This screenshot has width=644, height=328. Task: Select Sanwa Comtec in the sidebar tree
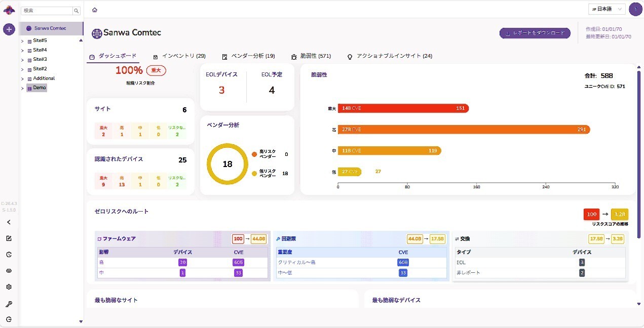[x=50, y=28]
